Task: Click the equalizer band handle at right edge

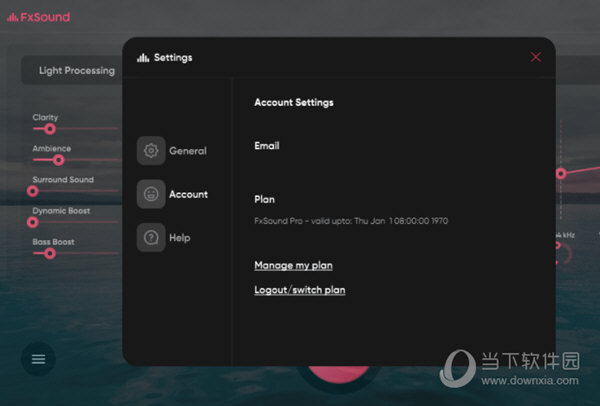Action: coord(561,174)
